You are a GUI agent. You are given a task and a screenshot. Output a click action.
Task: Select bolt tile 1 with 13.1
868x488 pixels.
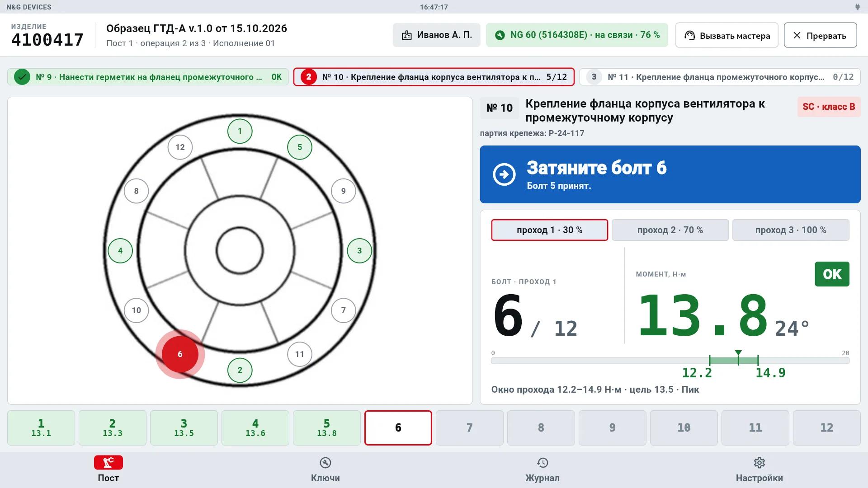41,428
